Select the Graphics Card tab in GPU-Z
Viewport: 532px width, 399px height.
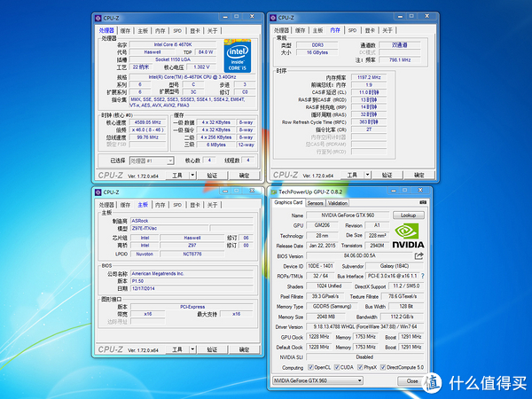tap(288, 202)
